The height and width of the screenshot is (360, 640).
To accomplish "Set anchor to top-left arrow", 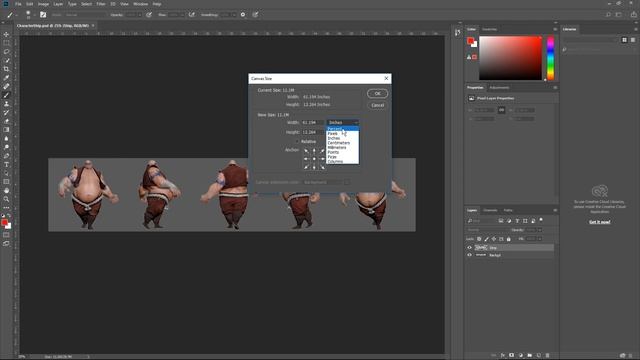I will click(306, 151).
